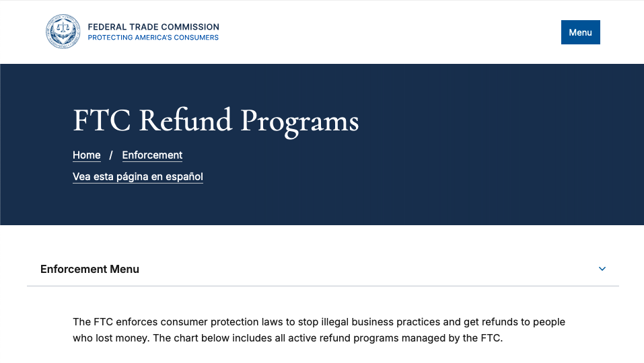This screenshot has height=363, width=644.
Task: Click the breadcrumb slash separator
Action: [x=111, y=155]
